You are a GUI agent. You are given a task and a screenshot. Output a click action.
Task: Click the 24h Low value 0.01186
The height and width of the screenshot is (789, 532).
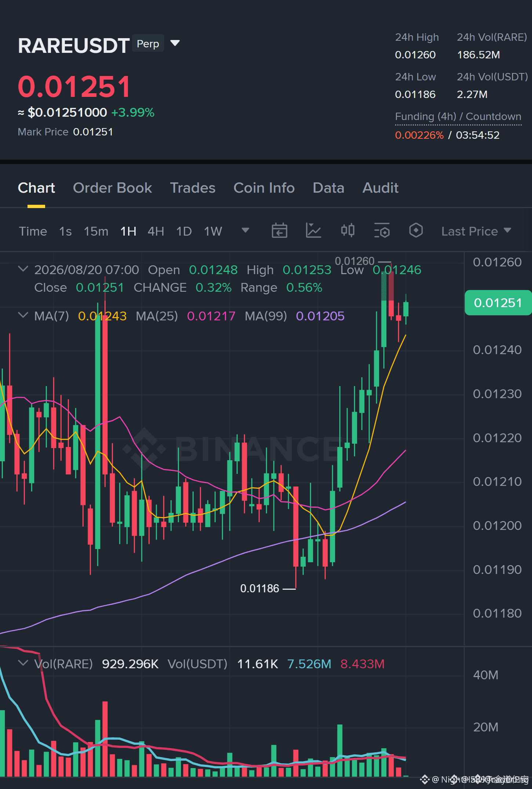click(415, 94)
